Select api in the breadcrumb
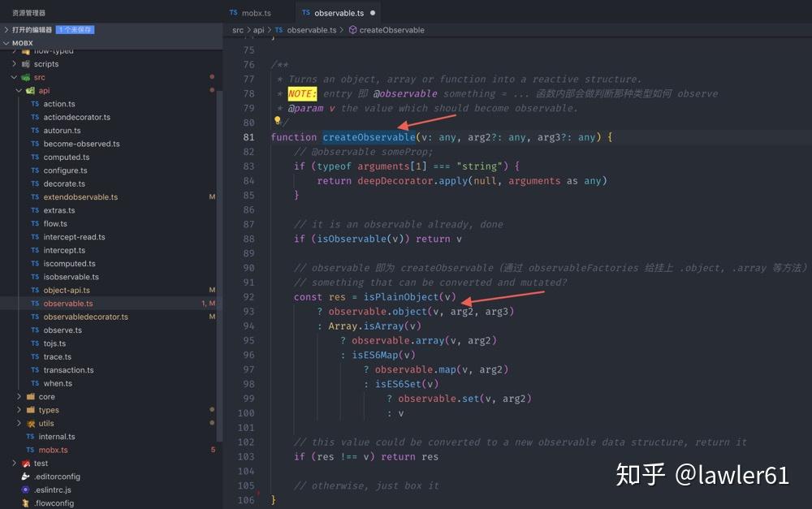The image size is (812, 509). (258, 30)
